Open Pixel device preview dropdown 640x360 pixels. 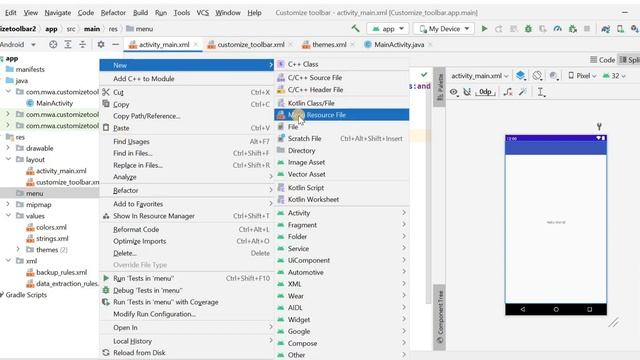point(582,76)
